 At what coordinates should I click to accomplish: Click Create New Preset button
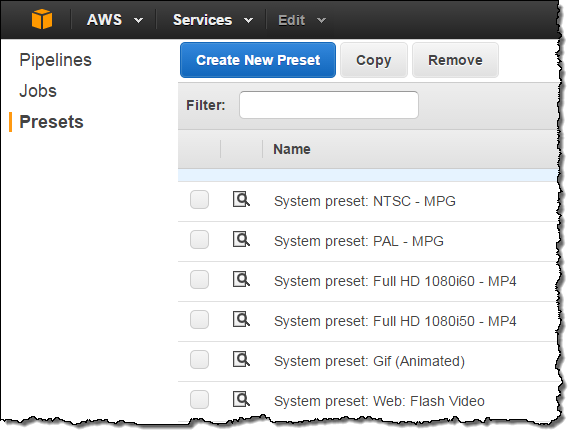258,60
